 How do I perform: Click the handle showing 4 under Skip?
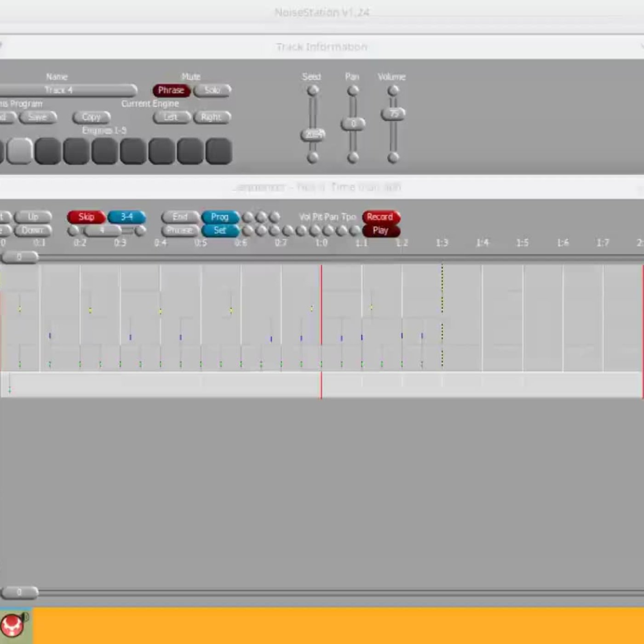[102, 230]
